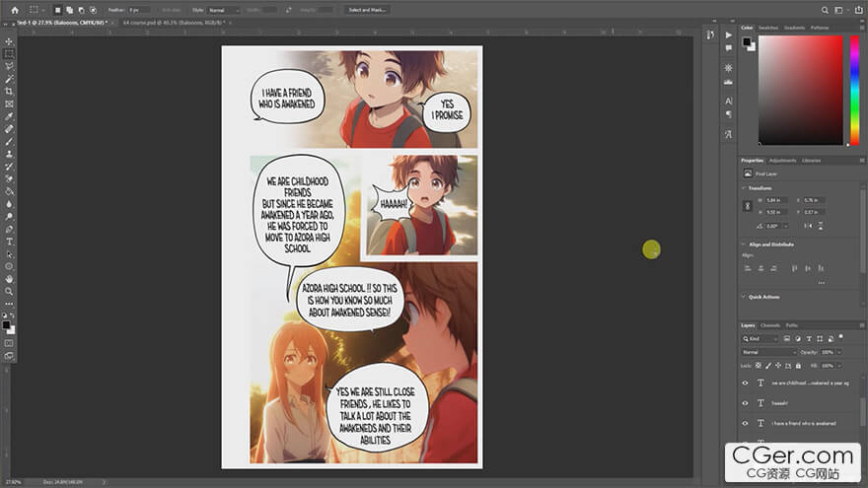Click the Home icon in options bar

[x=14, y=9]
